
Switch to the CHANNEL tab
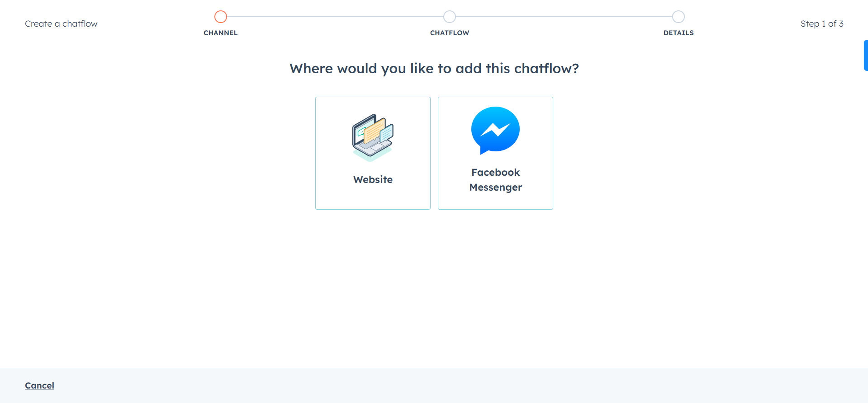(220, 33)
